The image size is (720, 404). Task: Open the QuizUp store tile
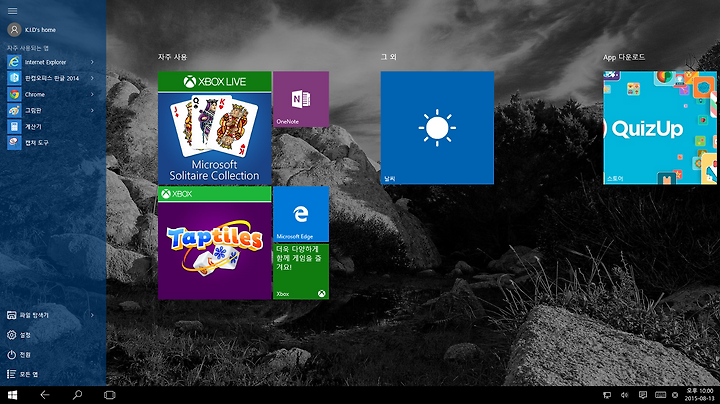(660, 128)
